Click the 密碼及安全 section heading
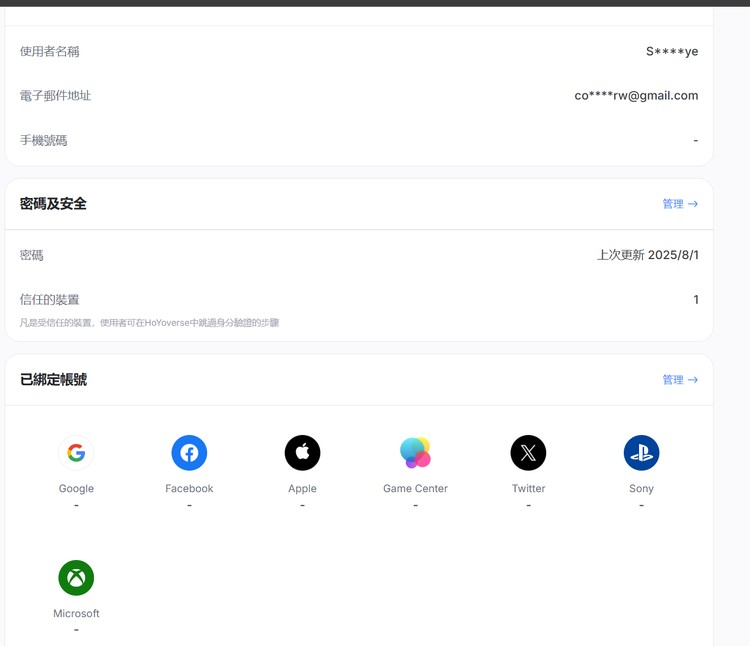750x646 pixels. [53, 204]
